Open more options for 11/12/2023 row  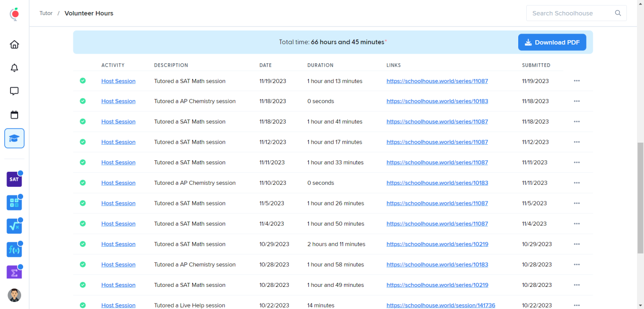coord(577,142)
